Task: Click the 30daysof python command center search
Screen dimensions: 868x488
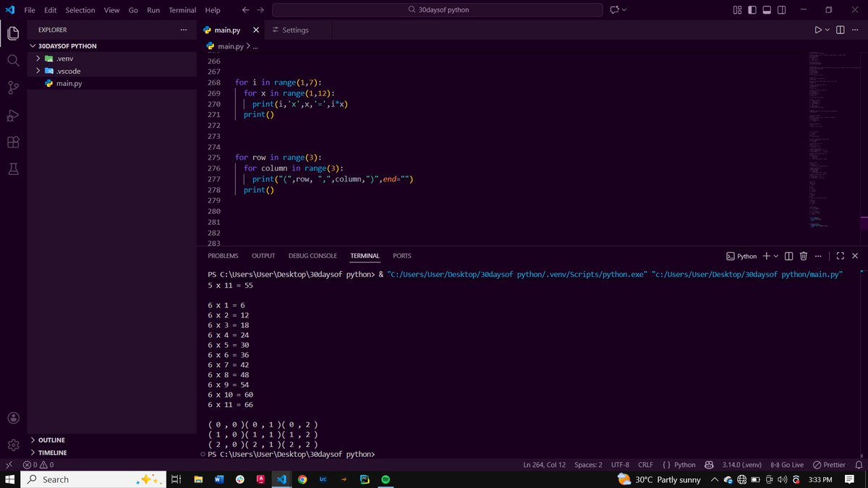Action: tap(438, 10)
